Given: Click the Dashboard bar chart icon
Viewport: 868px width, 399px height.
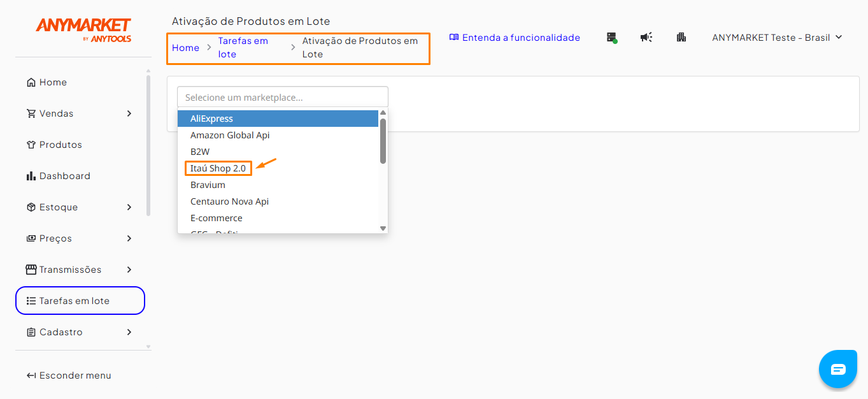Looking at the screenshot, I should (31, 176).
